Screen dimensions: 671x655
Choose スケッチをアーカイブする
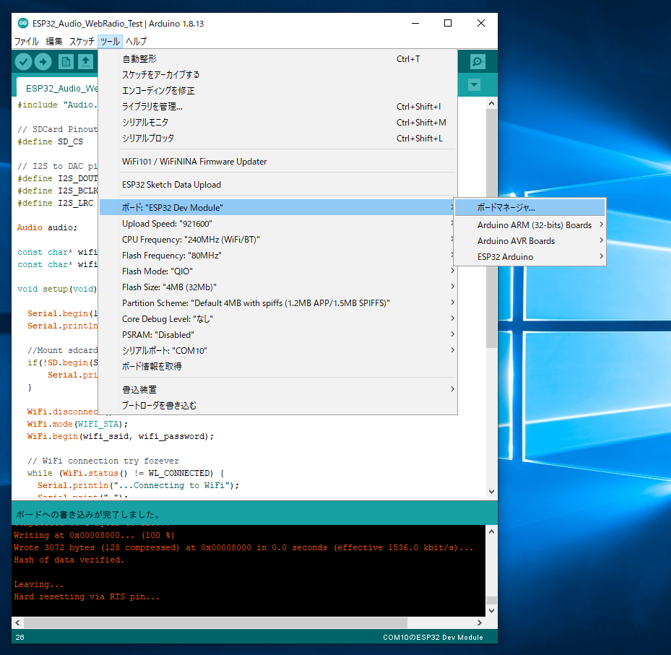[x=278, y=74]
